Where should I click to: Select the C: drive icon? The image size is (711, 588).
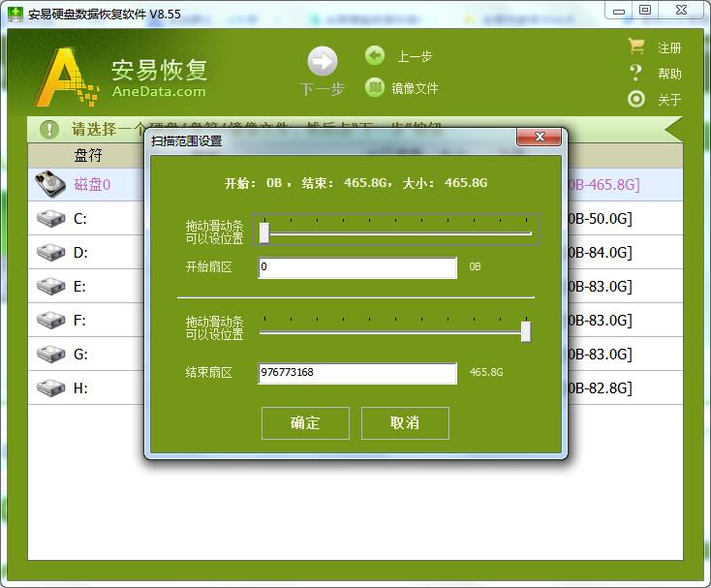(x=50, y=219)
